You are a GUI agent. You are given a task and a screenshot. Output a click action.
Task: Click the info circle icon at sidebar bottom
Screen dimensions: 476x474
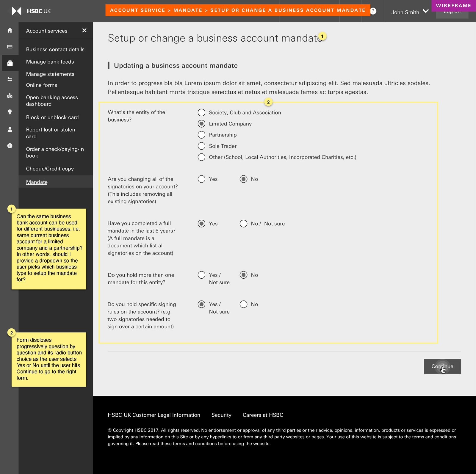(x=10, y=146)
